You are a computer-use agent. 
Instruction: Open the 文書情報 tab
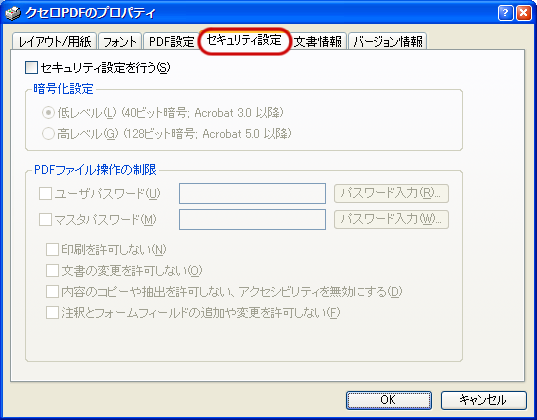coord(318,41)
